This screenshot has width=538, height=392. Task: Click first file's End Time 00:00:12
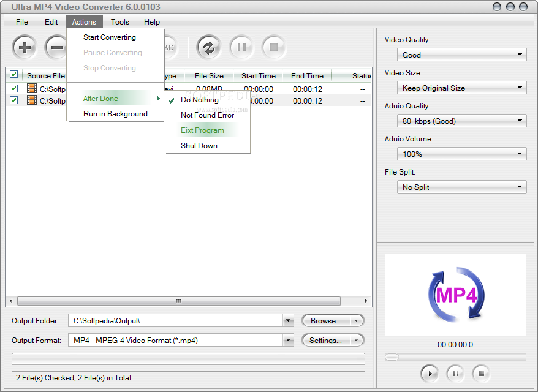[x=308, y=89]
